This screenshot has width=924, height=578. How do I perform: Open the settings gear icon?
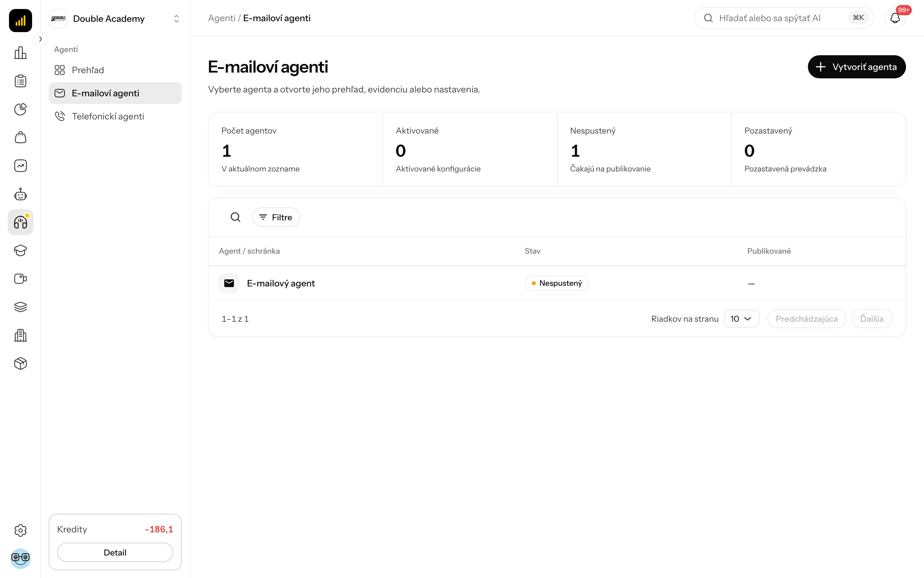coord(20,530)
